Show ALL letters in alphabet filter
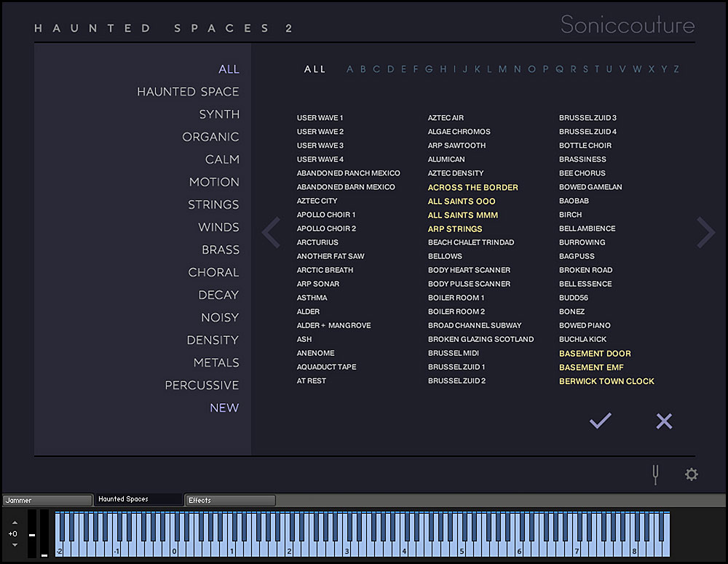This screenshot has width=728, height=564. [x=314, y=69]
